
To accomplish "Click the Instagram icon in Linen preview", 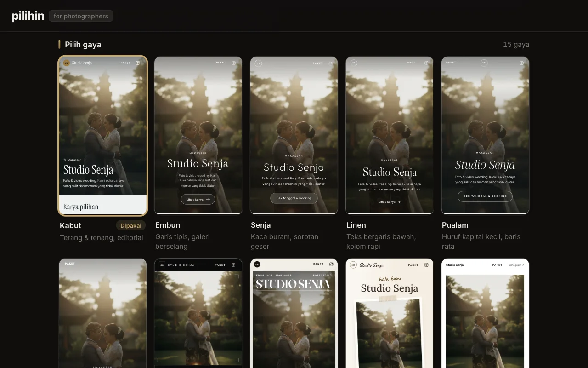I will pos(426,63).
